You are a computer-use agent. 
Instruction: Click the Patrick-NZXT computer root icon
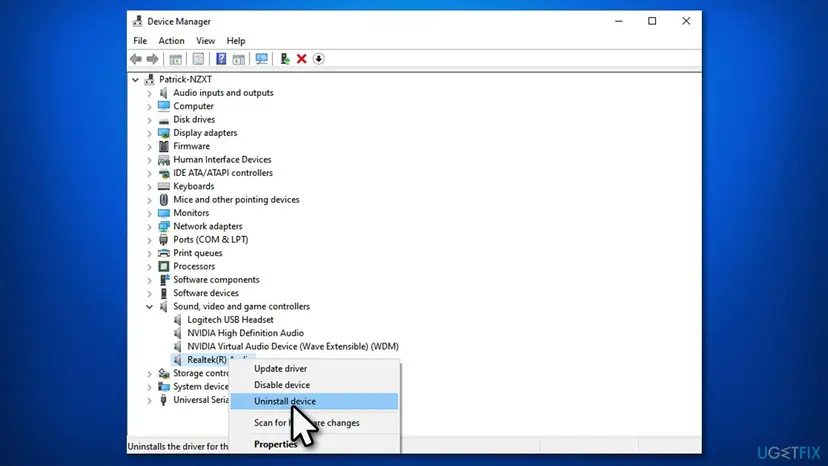coord(149,80)
